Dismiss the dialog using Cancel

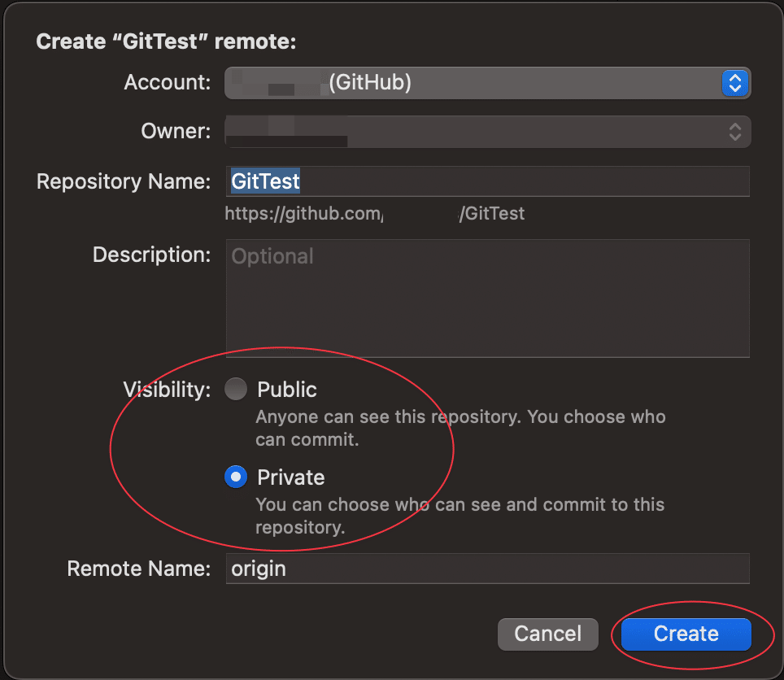click(547, 634)
